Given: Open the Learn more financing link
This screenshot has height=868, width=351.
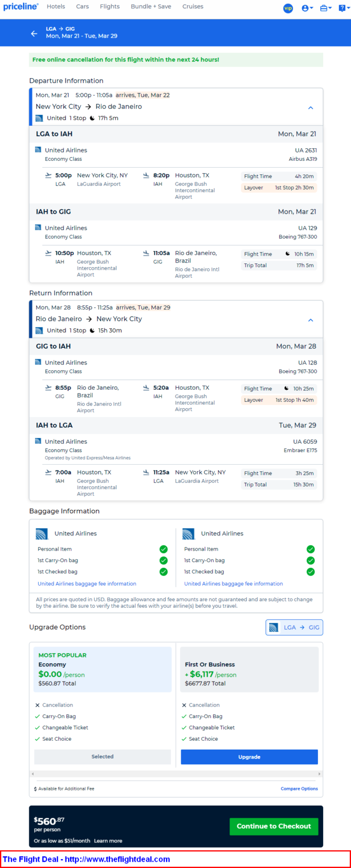Looking at the screenshot, I should pyautogui.click(x=108, y=841).
